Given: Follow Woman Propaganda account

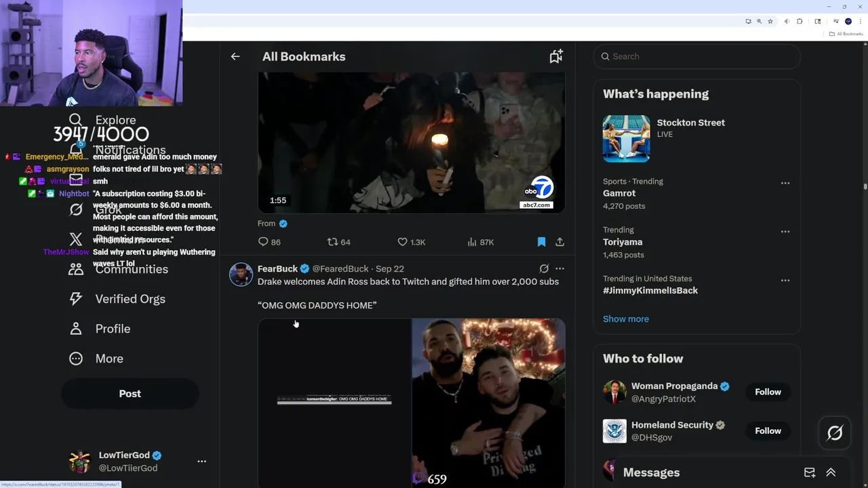Looking at the screenshot, I should coord(768,392).
